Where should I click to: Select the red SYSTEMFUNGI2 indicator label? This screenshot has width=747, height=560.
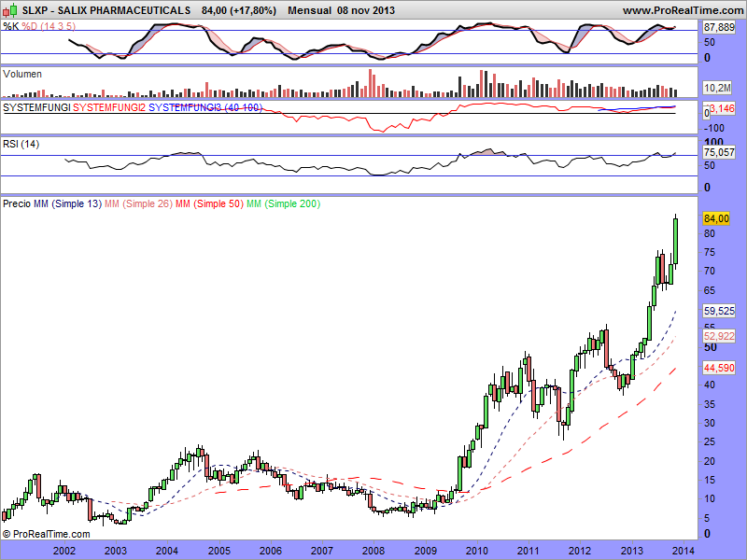109,107
